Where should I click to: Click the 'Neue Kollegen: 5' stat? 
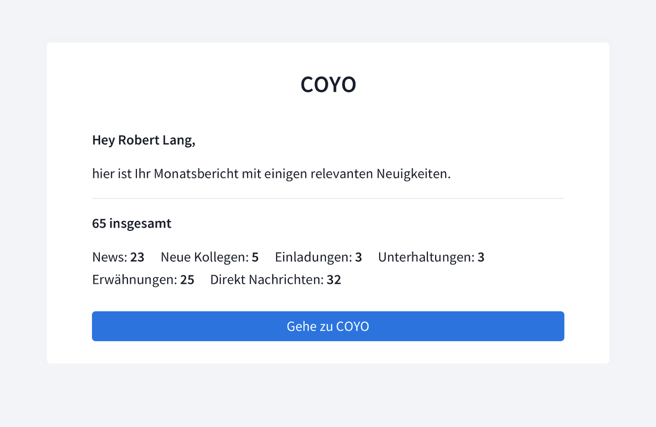point(210,257)
